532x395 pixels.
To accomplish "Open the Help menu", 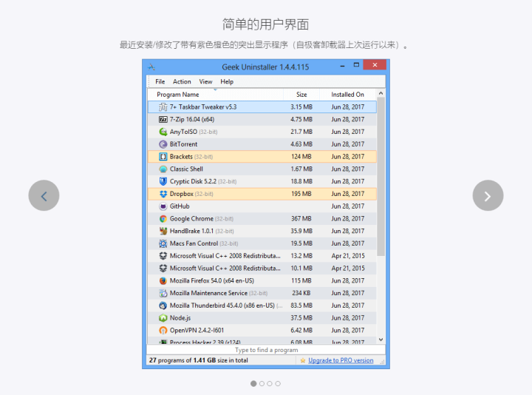I will [x=227, y=81].
